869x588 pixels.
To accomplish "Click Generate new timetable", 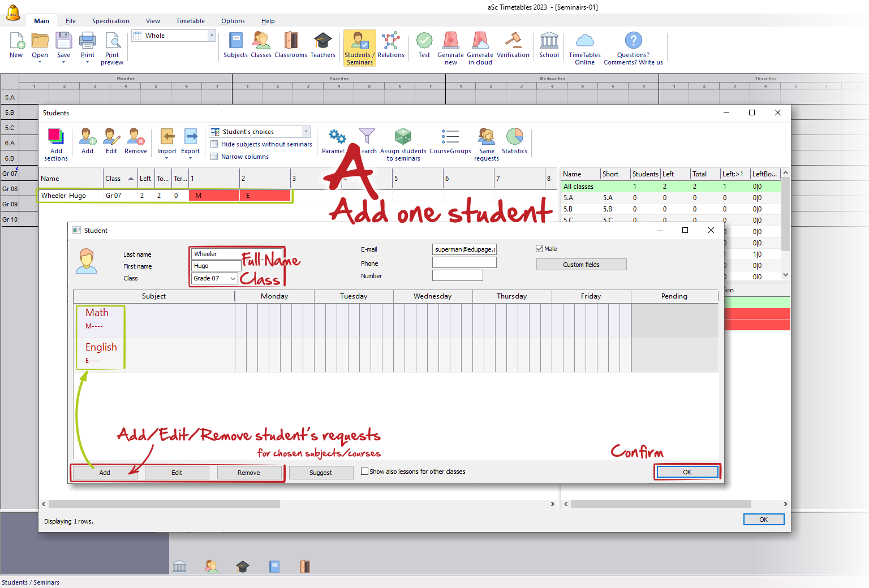I will [x=450, y=49].
